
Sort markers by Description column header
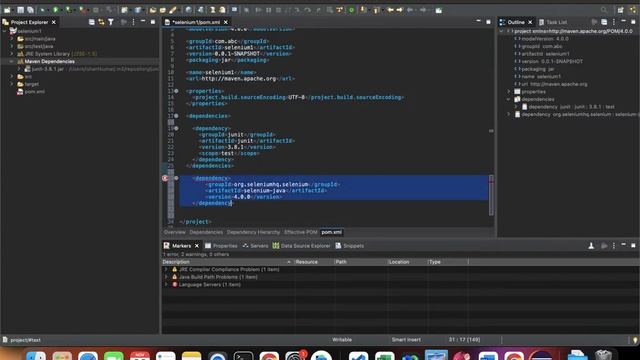pos(228,262)
